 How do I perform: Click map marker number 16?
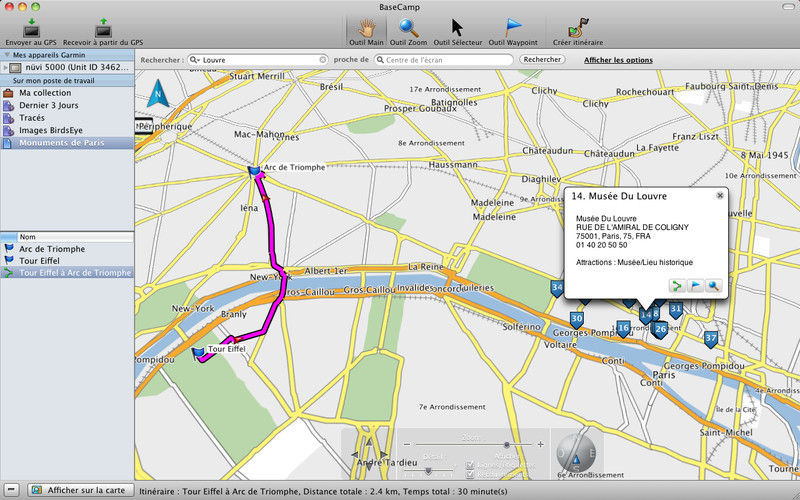pyautogui.click(x=623, y=328)
